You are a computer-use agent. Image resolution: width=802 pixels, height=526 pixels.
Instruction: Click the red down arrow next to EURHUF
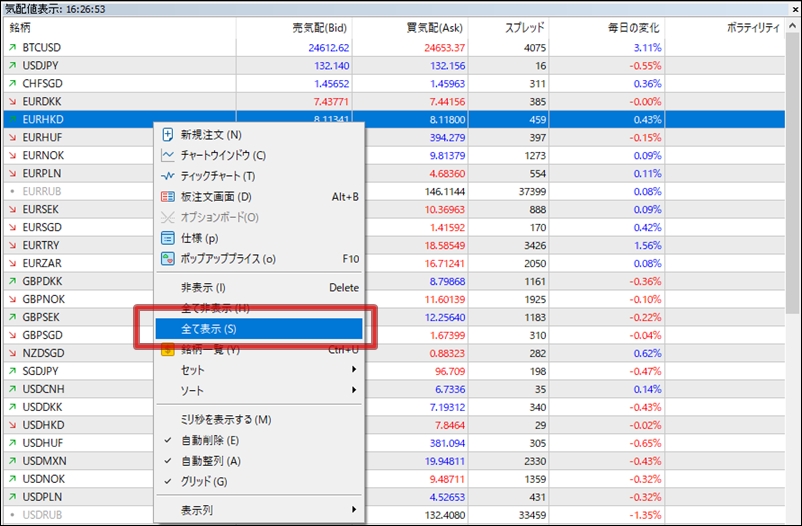point(12,137)
